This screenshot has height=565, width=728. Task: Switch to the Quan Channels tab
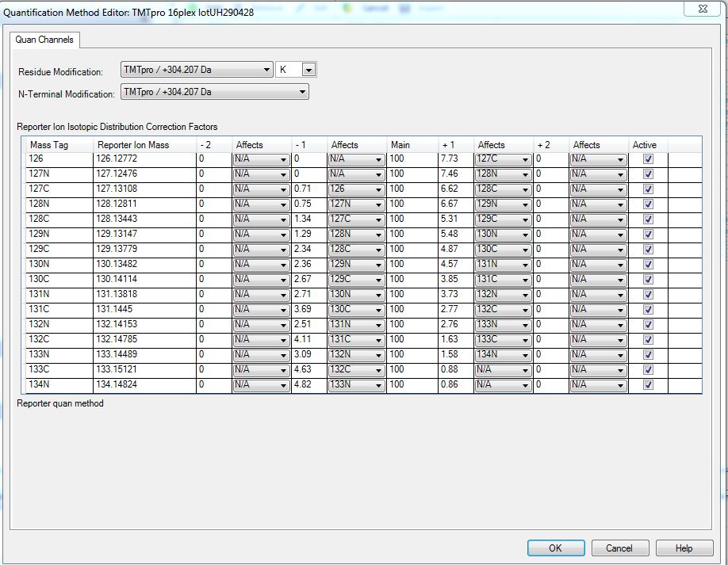pos(44,40)
